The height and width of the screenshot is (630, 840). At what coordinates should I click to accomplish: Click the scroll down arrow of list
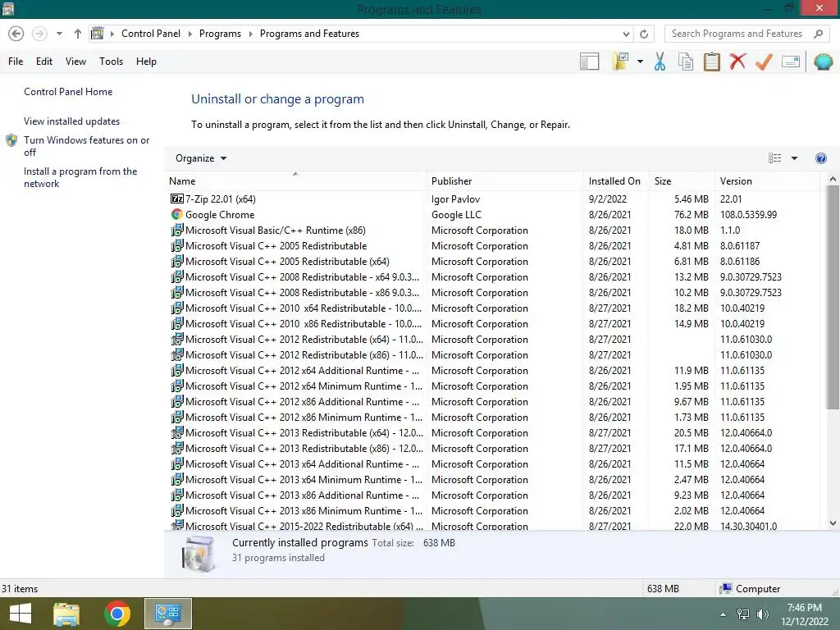(x=833, y=523)
